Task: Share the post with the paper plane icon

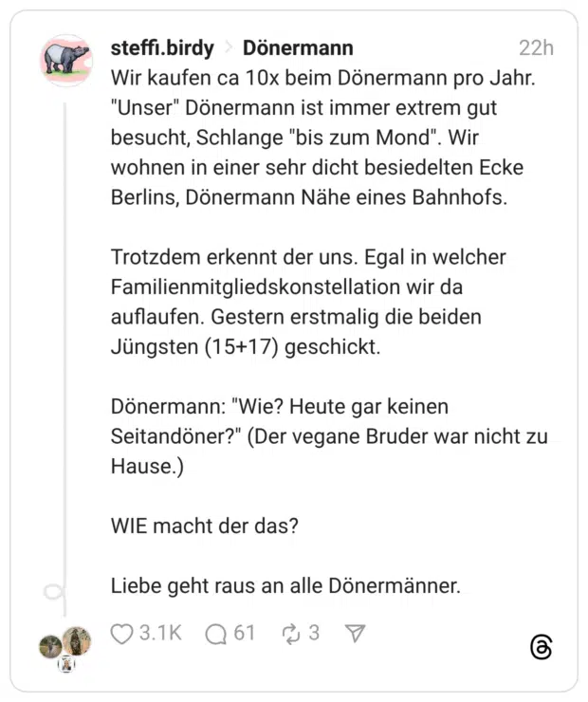Action: (355, 633)
